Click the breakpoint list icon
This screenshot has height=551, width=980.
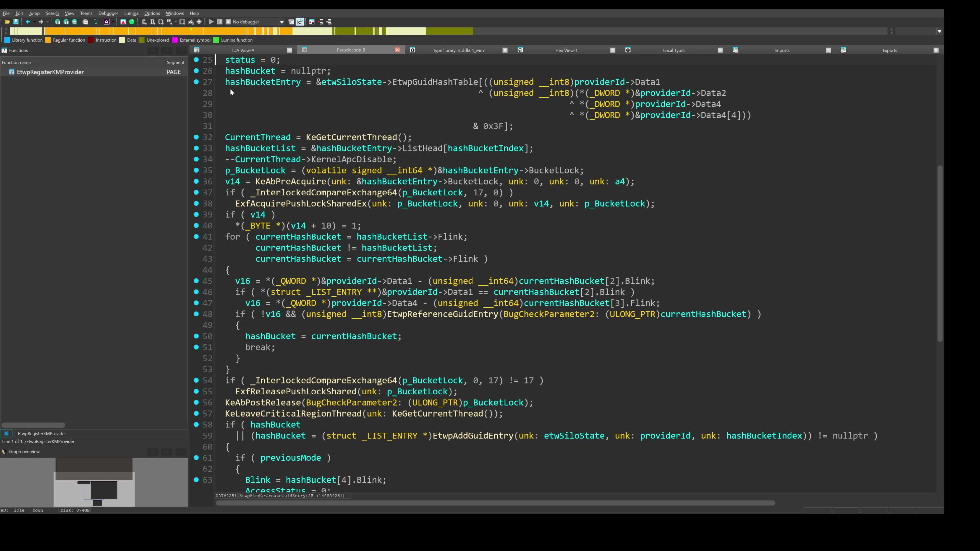312,22
